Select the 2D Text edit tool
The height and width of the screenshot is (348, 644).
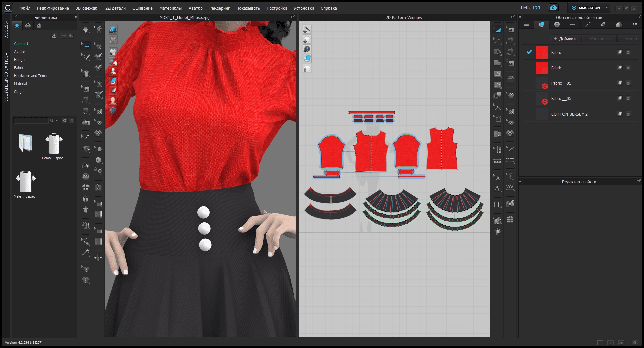tap(497, 178)
